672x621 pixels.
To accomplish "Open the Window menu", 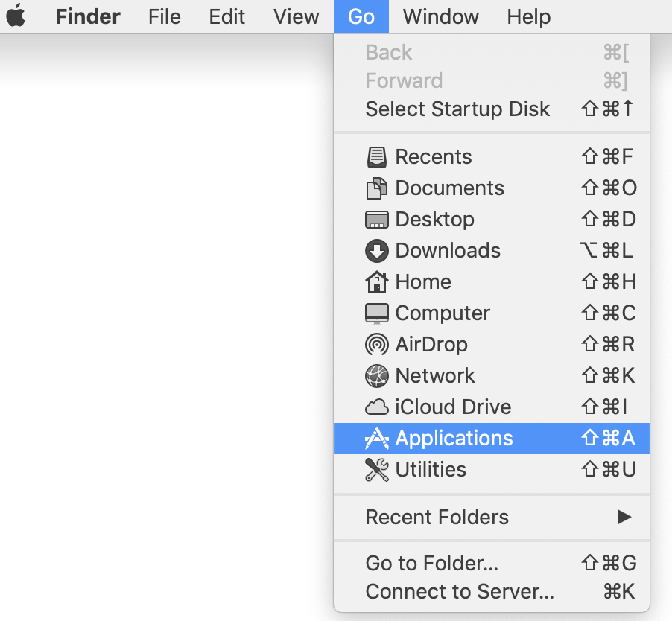I will point(440,16).
